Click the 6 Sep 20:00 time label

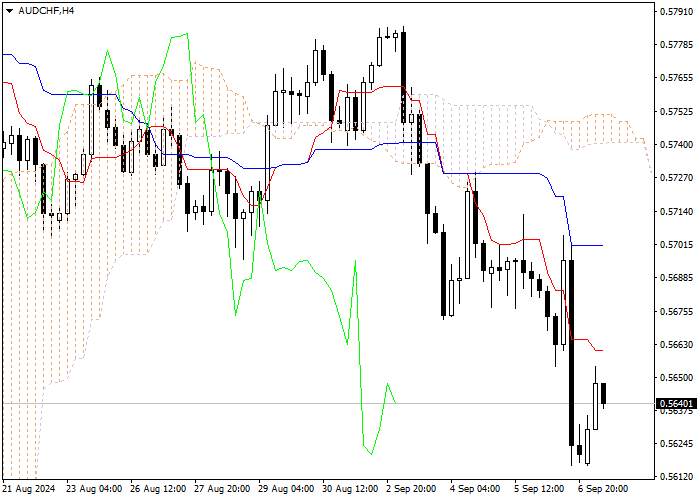click(x=603, y=489)
